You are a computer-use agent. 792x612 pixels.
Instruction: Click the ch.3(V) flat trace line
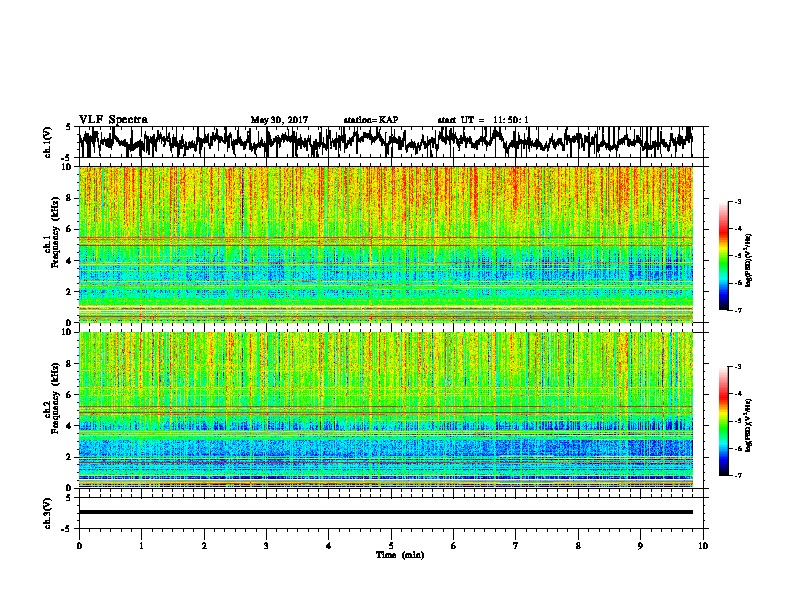[x=386, y=512]
